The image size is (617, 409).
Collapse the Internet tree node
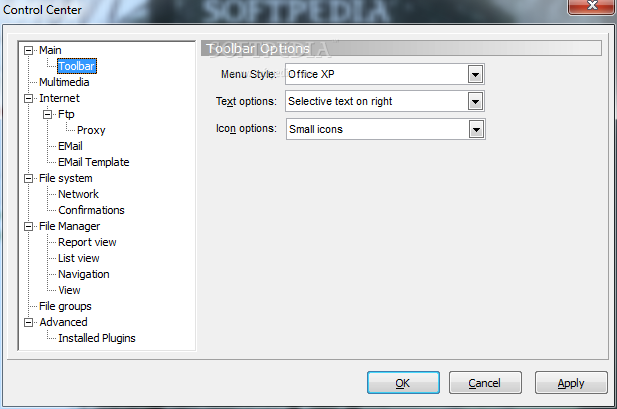point(28,98)
